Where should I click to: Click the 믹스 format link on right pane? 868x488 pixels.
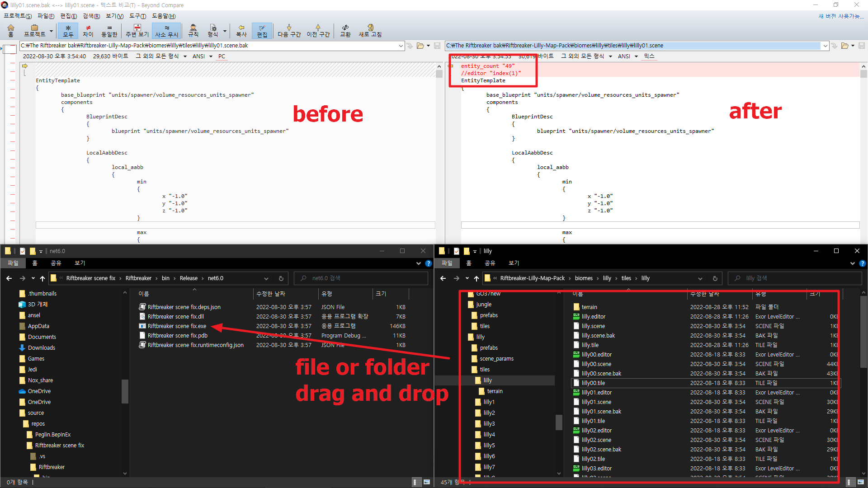648,56
